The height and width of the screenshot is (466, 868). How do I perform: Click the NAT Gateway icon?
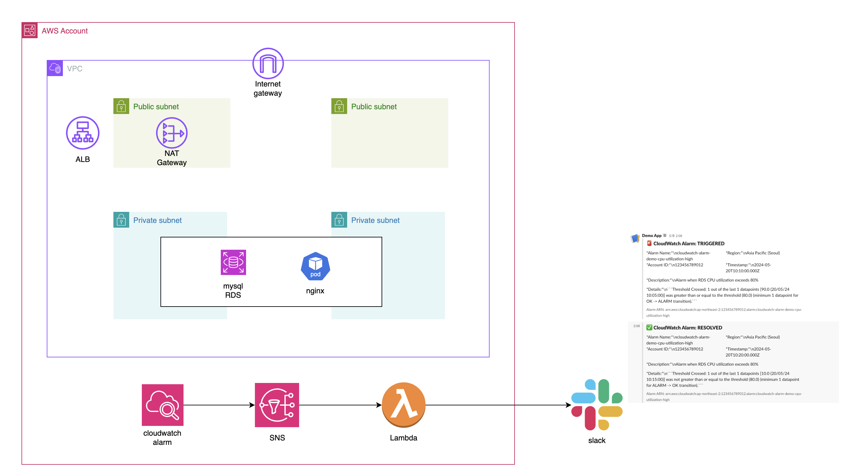pos(172,133)
